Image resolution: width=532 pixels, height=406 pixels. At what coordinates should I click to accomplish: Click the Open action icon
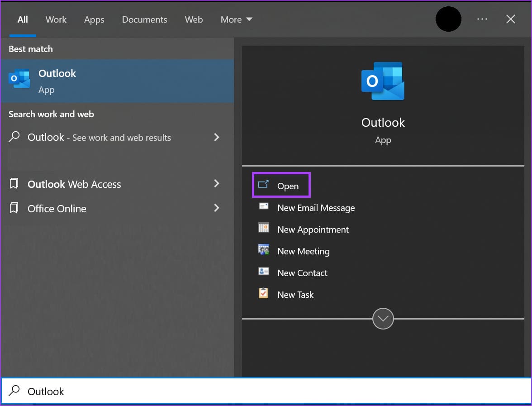(x=263, y=184)
